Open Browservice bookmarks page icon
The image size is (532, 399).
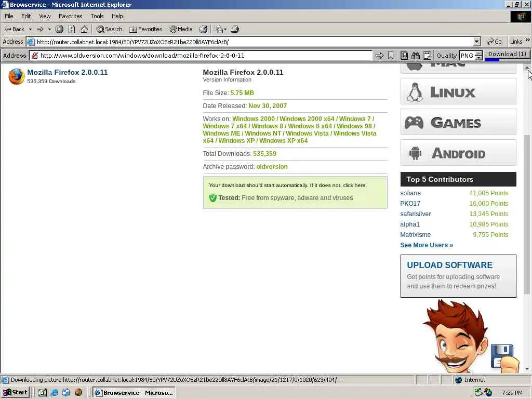pyautogui.click(x=404, y=55)
